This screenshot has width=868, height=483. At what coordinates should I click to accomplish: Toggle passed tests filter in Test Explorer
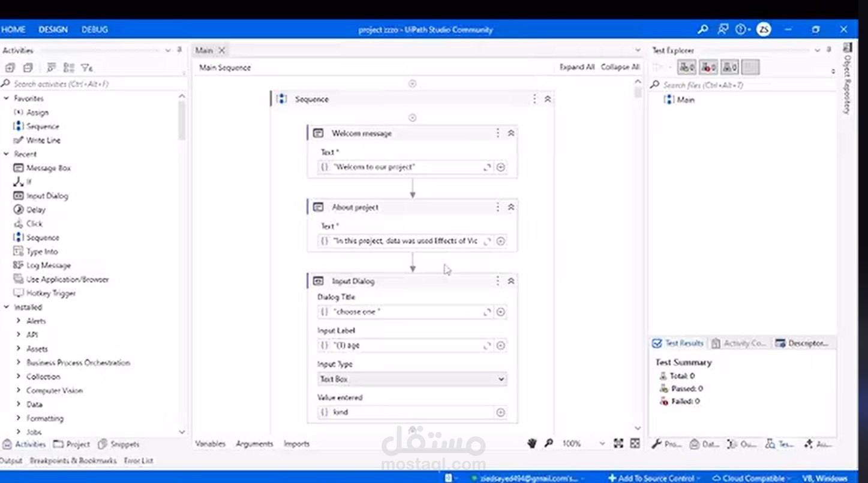pyautogui.click(x=687, y=67)
